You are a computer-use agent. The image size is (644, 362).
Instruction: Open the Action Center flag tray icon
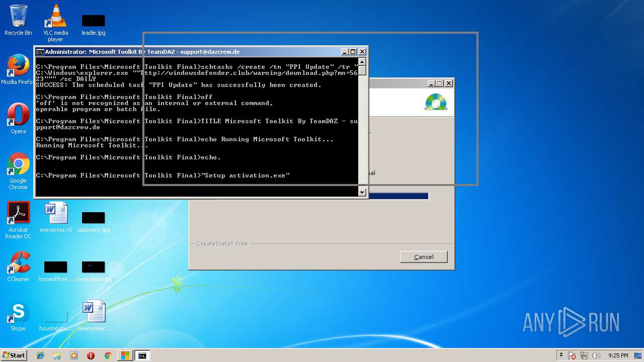coord(572,355)
